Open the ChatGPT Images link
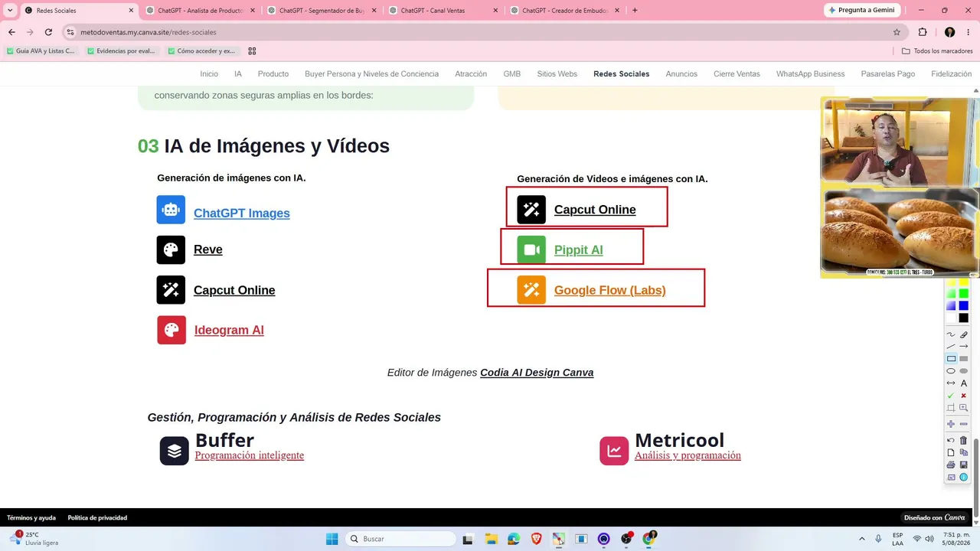This screenshot has height=551, width=980. pyautogui.click(x=242, y=214)
